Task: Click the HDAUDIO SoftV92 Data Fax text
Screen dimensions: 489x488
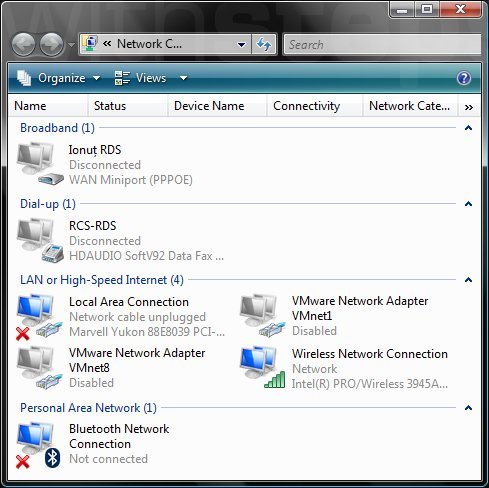Action: click(146, 256)
